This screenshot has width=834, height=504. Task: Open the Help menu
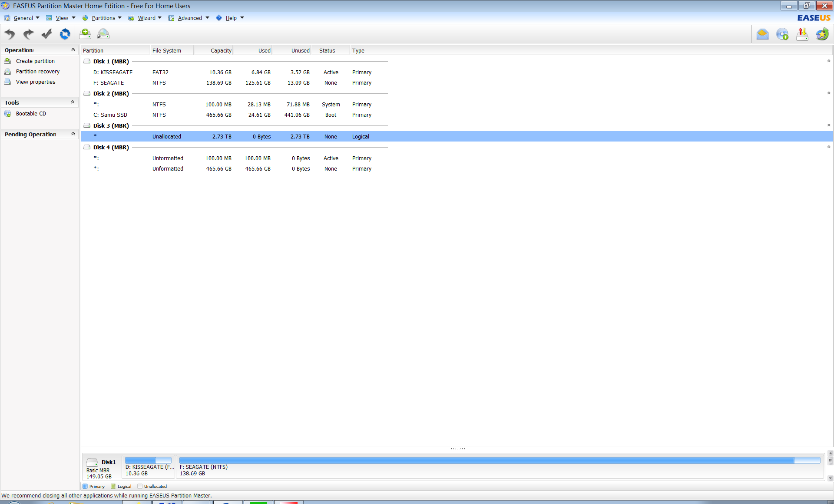230,18
